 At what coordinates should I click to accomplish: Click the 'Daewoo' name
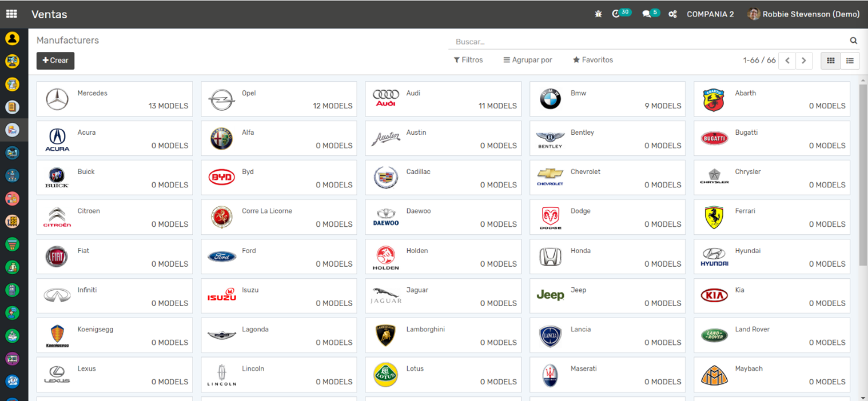point(419,211)
